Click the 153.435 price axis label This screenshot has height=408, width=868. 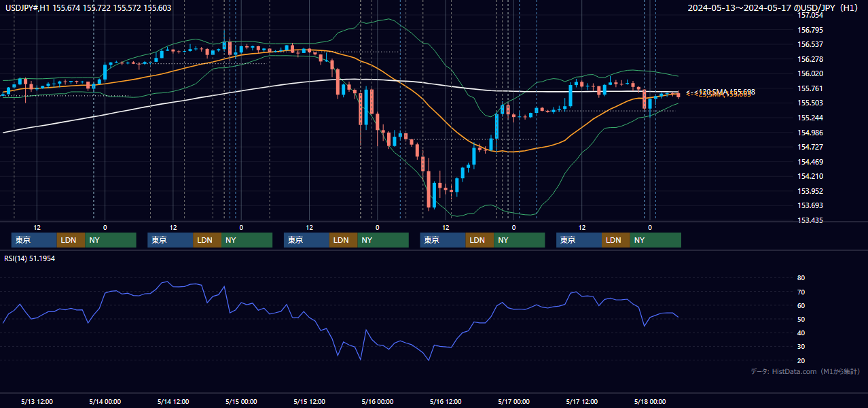point(810,220)
